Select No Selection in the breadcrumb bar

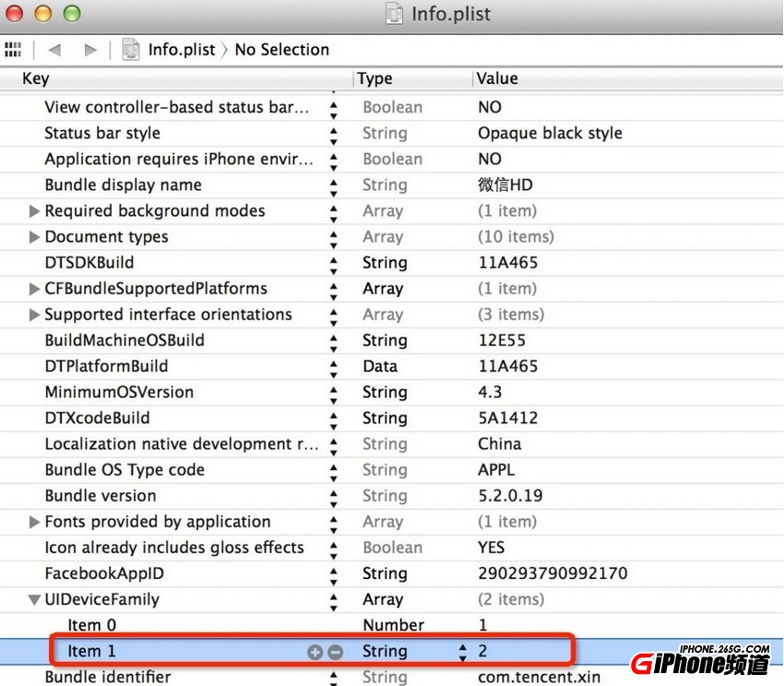(281, 50)
